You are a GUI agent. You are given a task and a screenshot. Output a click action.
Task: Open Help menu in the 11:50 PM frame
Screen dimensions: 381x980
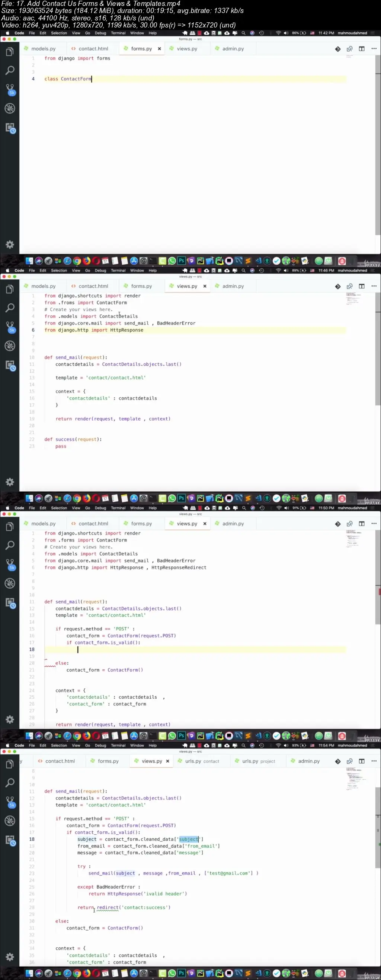[x=153, y=508]
